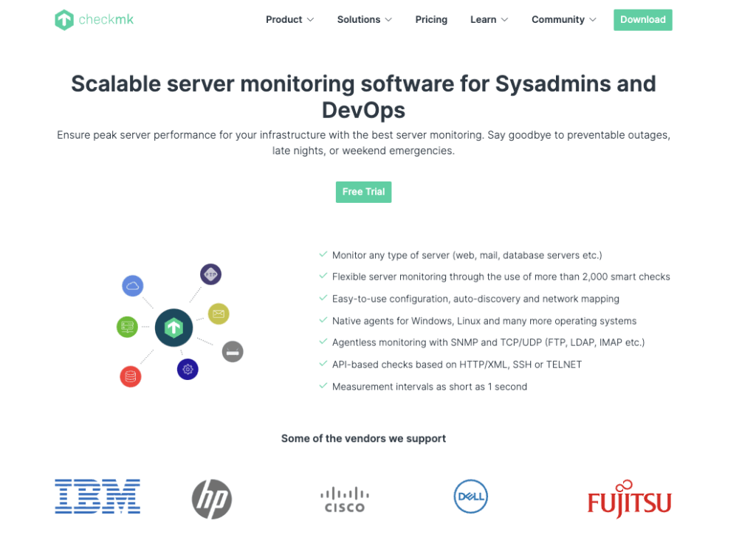Click 'Flexible server monitoring' feature text
The width and height of the screenshot is (756, 560).
501,277
